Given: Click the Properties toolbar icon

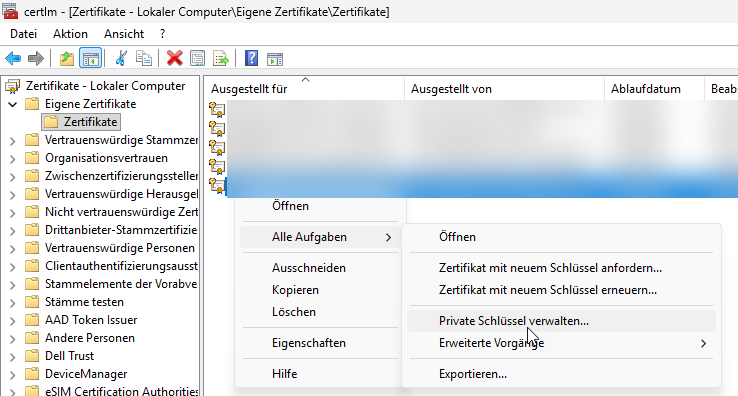Looking at the screenshot, I should (197, 58).
